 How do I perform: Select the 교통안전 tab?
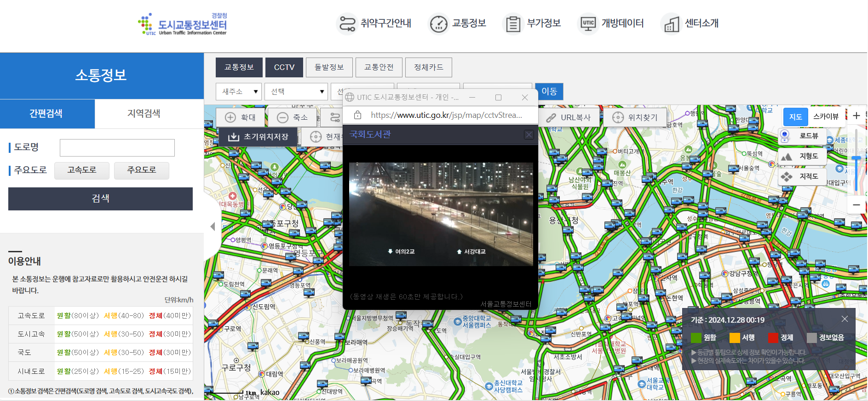pos(379,67)
